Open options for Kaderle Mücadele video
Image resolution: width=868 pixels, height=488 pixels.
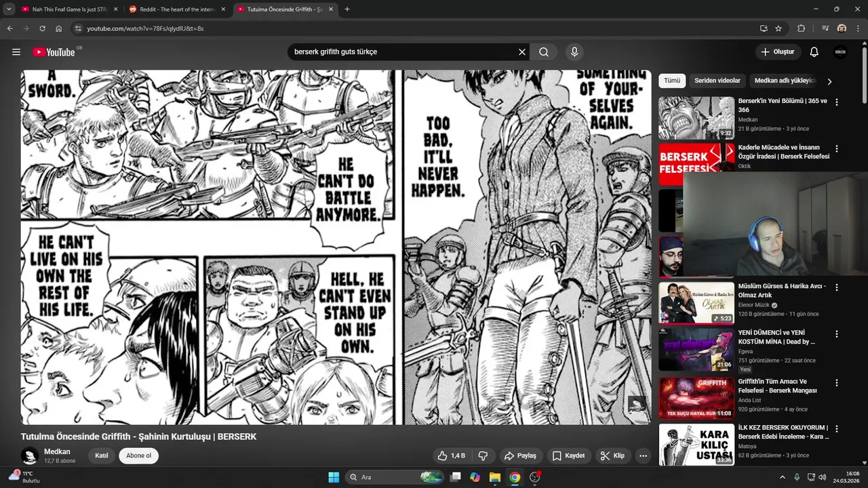837,148
